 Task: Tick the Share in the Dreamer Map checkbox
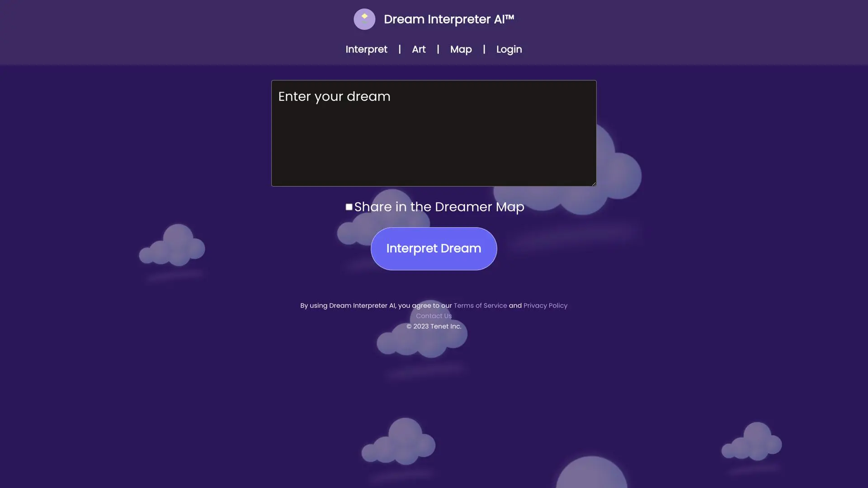349,207
